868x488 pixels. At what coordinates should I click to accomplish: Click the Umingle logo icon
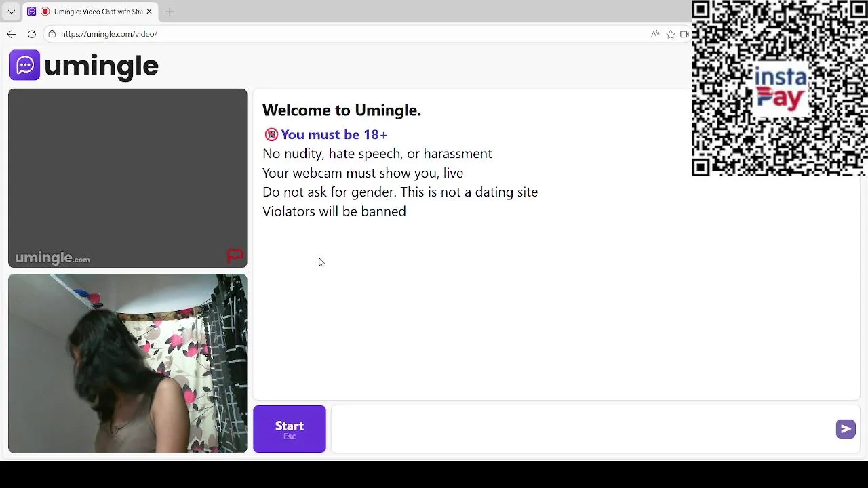click(24, 65)
